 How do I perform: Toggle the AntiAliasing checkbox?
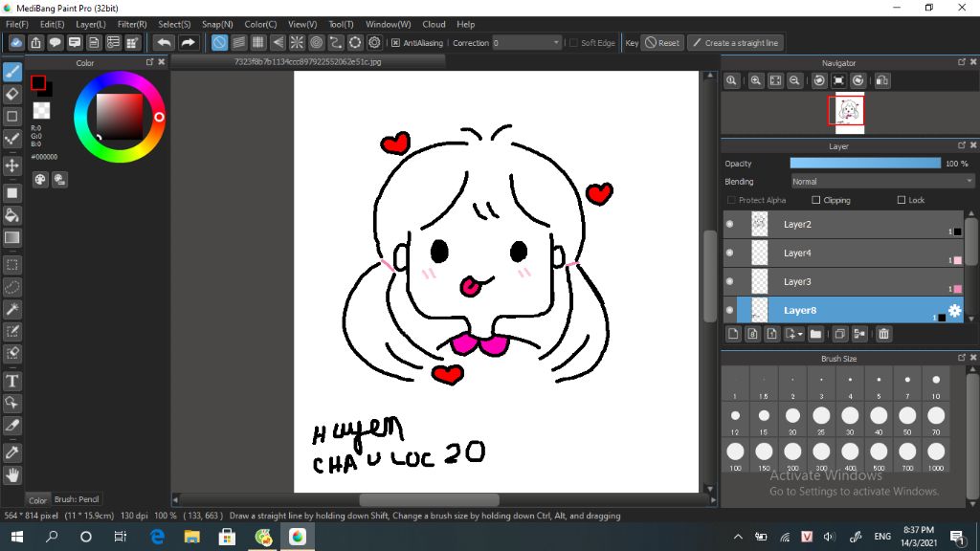395,42
